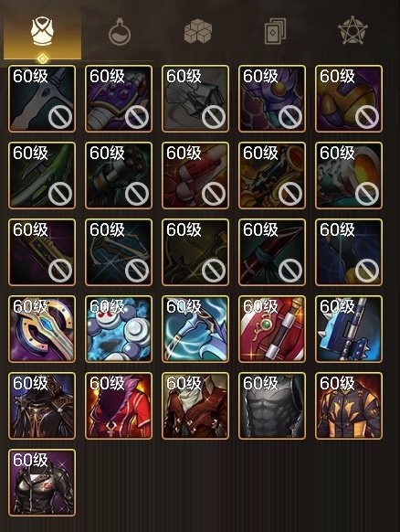Viewport: 400px width, 532px height.
Task: Open the pentagram star emblem tab
Action: pyautogui.click(x=353, y=30)
